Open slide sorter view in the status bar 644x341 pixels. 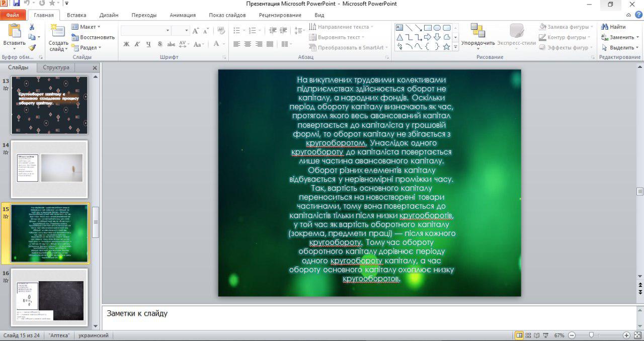click(528, 335)
